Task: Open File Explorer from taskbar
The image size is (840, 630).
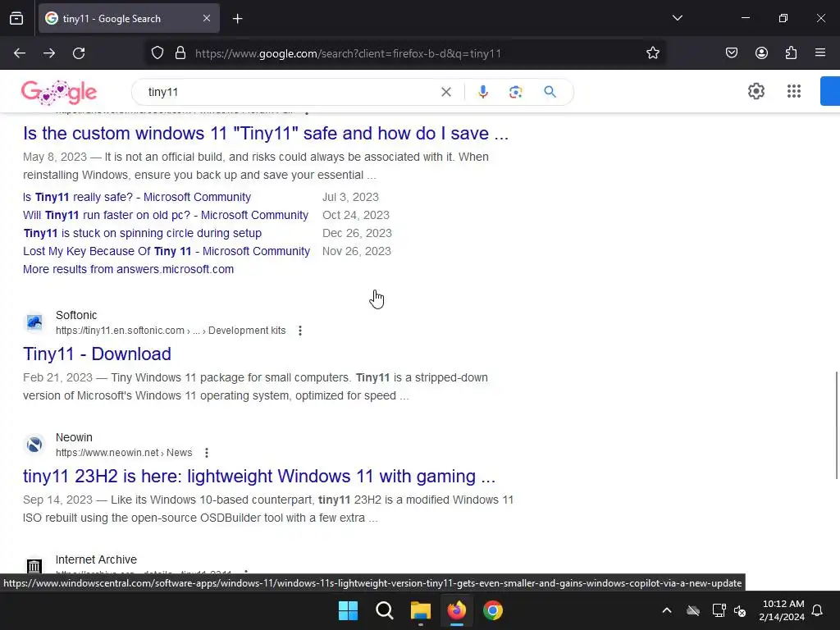Action: [x=421, y=610]
